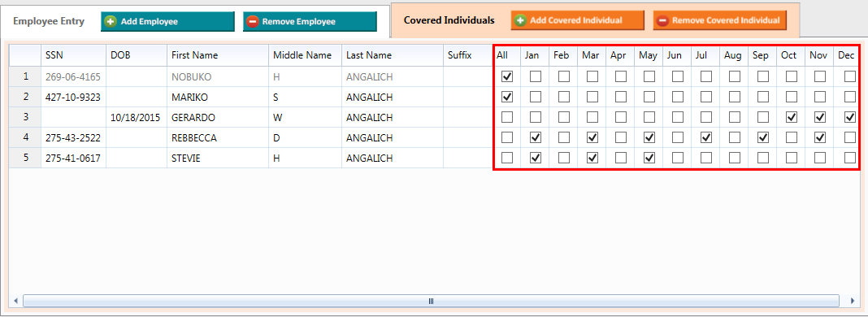Click the Remove Employee button
Image resolution: width=868 pixels, height=317 pixels.
click(x=310, y=22)
